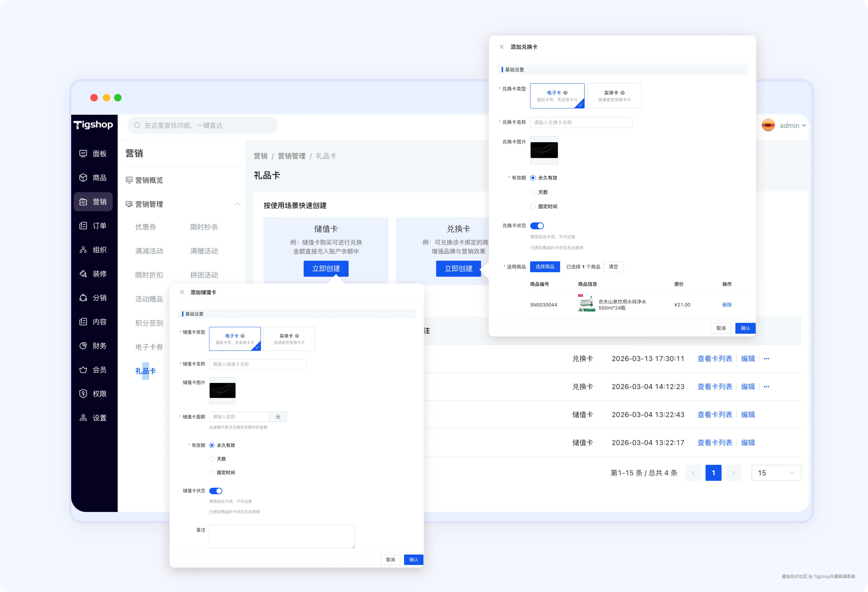
Task: Open the 商品 products cube icon
Action: (x=83, y=178)
